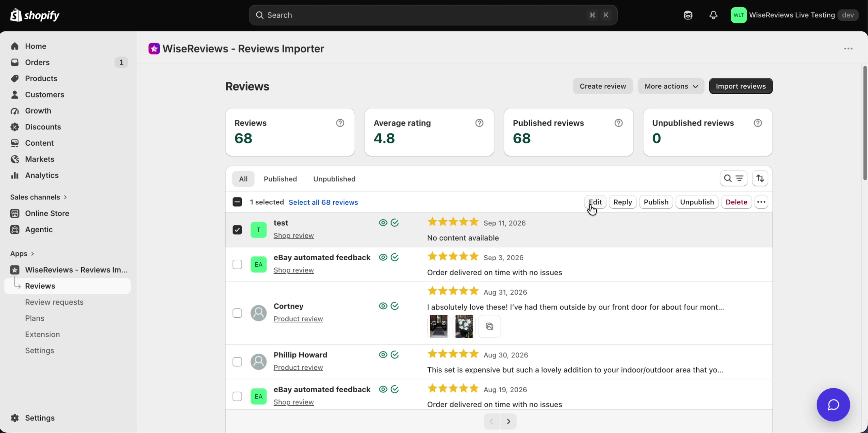This screenshot has height=433, width=868.
Task: Go to next page of reviews
Action: (508, 421)
